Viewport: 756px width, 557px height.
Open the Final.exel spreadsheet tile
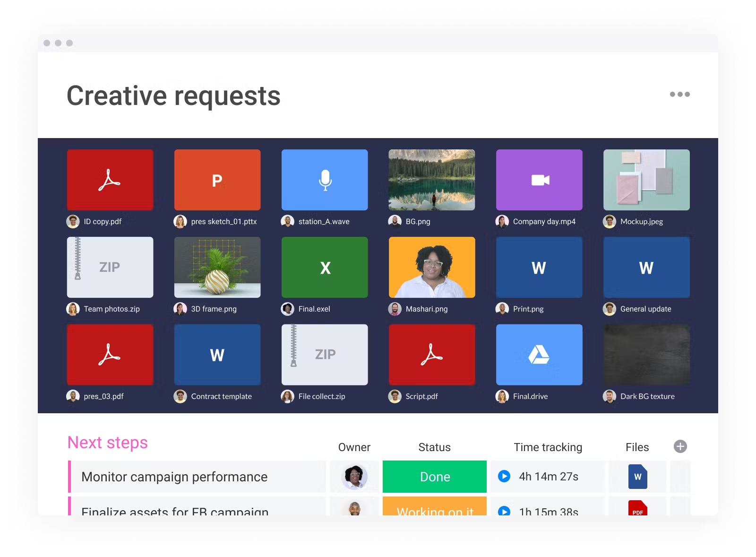pos(325,267)
